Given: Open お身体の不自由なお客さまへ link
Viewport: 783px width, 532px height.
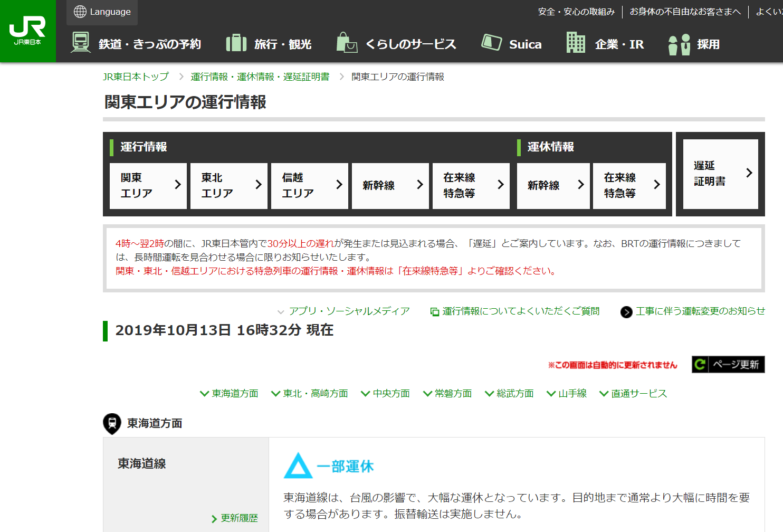Looking at the screenshot, I should click(x=685, y=12).
